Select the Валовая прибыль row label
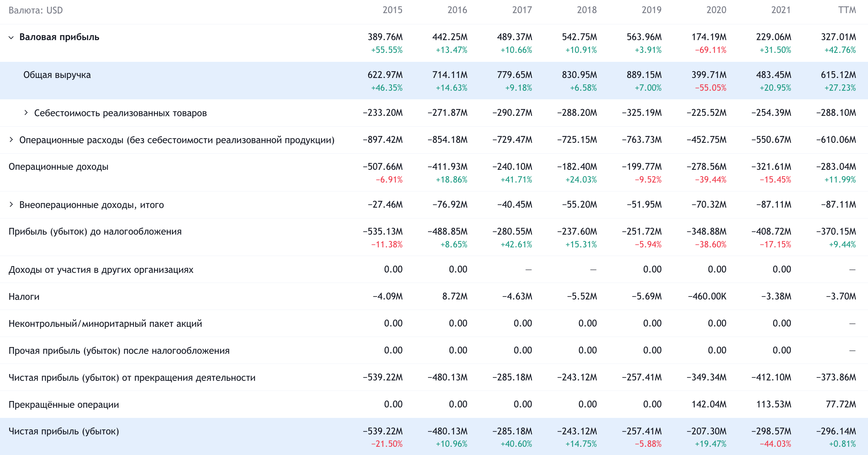 pos(59,37)
